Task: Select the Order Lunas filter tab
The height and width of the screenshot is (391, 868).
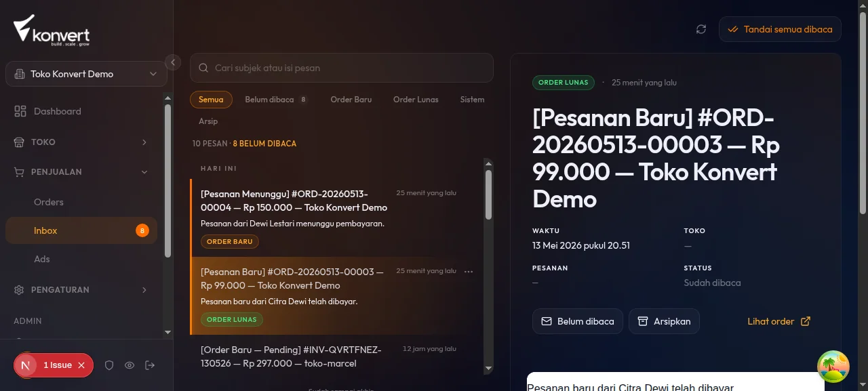Action: (416, 100)
